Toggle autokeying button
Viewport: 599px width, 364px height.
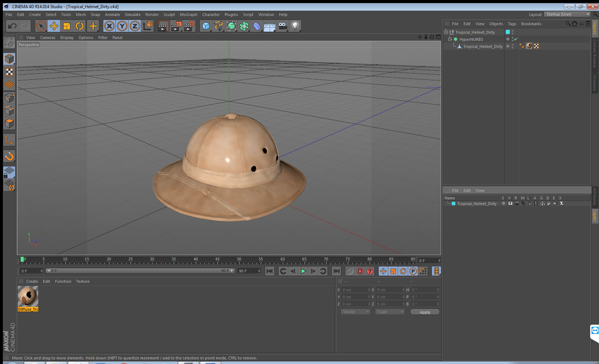pos(360,271)
